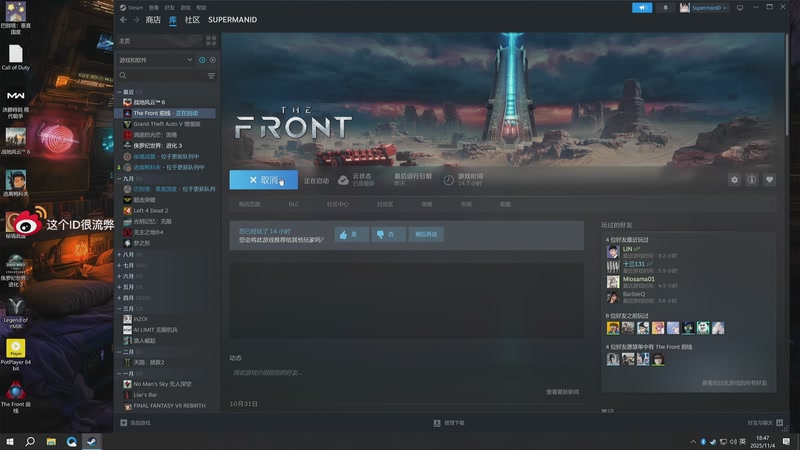Go to 社区 in Steam navigation
The width and height of the screenshot is (800, 450).
pos(192,19)
